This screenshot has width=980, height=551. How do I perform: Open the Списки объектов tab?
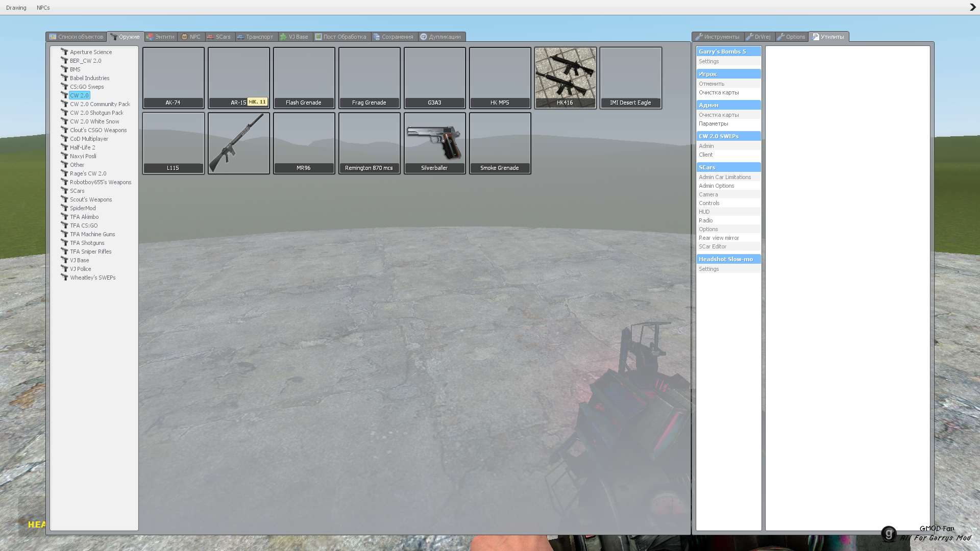[76, 37]
